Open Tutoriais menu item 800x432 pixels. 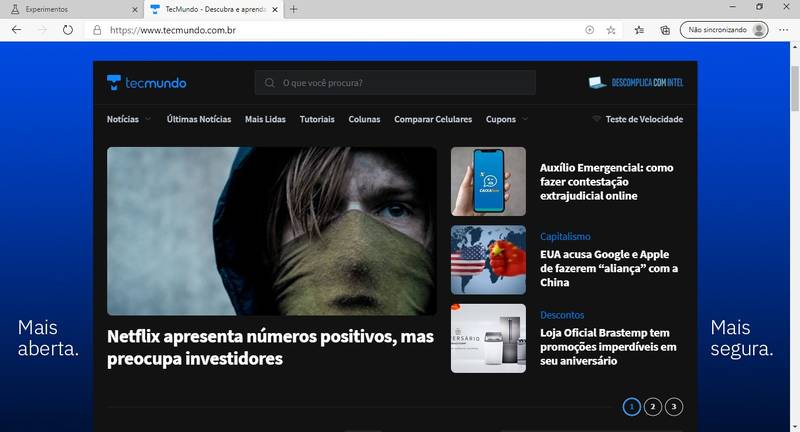317,119
